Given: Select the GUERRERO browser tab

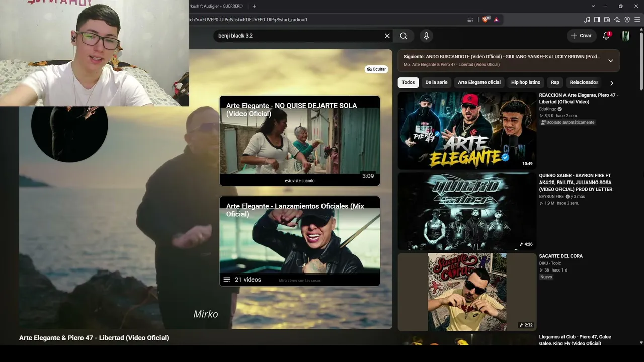Looking at the screenshot, I should click(216, 6).
